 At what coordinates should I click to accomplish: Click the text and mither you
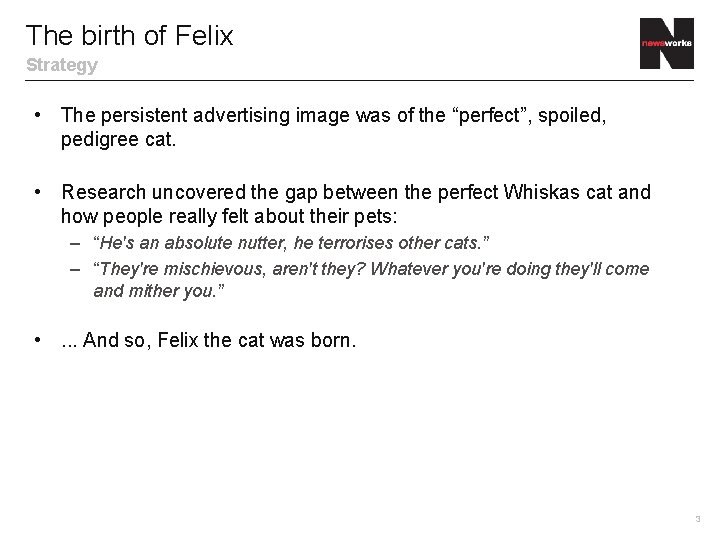click(x=159, y=291)
